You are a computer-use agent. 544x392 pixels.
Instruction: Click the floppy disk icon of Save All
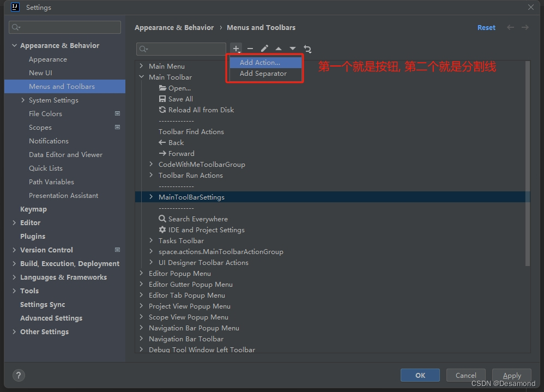tap(162, 99)
